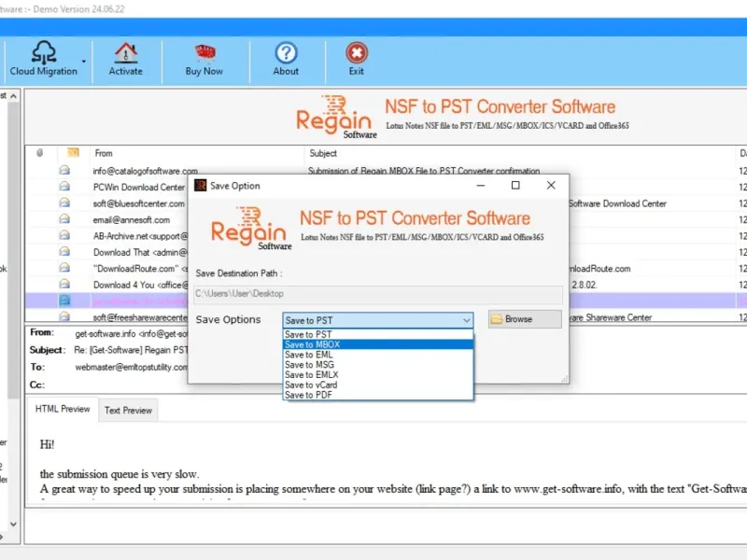
Task: Choose Save to MSG option
Action: 378,365
